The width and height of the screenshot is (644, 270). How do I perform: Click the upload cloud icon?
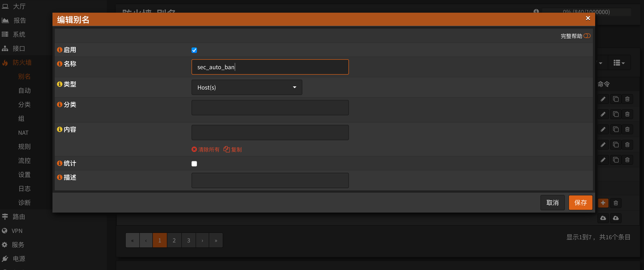[616, 218]
